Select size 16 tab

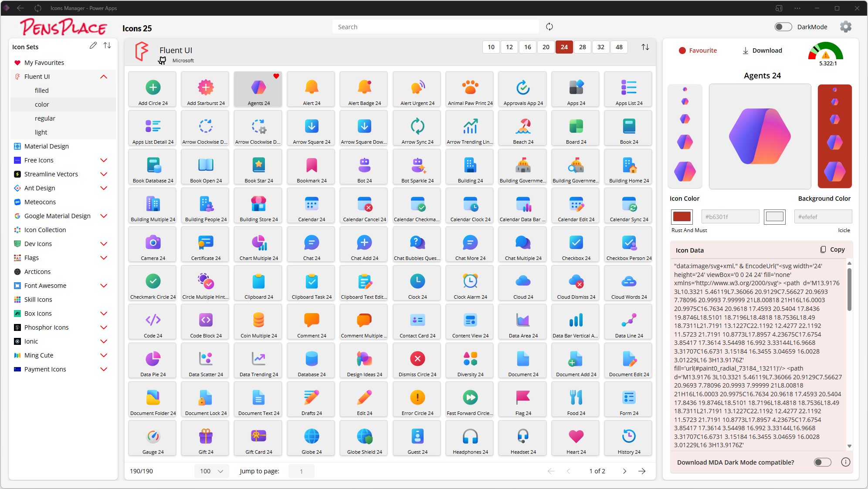(528, 47)
